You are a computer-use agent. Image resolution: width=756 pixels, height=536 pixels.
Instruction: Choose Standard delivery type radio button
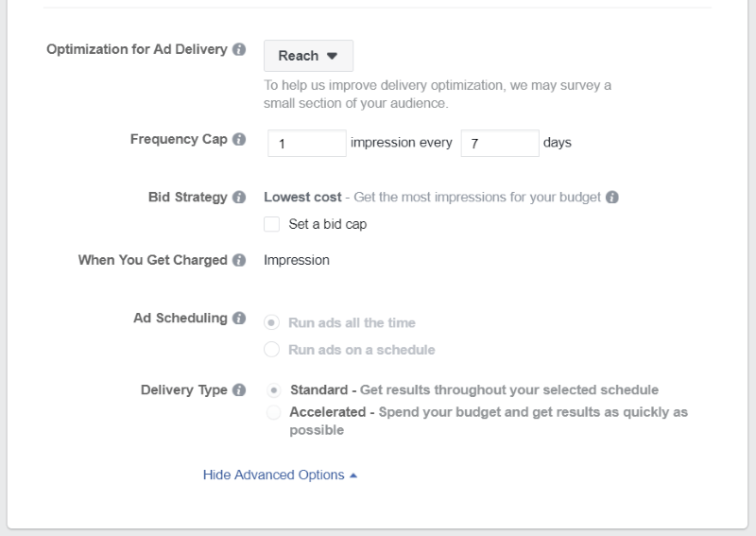coord(274,389)
